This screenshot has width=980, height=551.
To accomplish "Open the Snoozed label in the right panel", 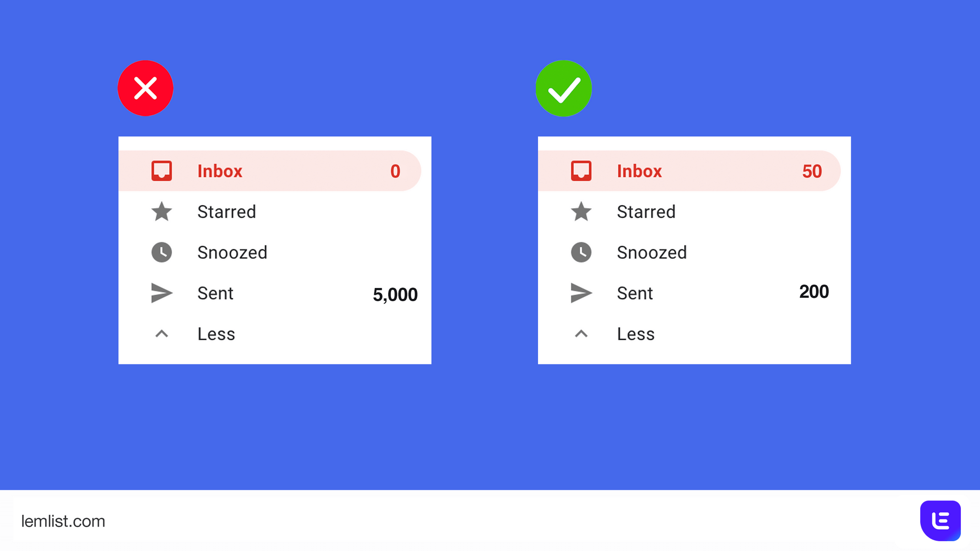I will coord(652,253).
